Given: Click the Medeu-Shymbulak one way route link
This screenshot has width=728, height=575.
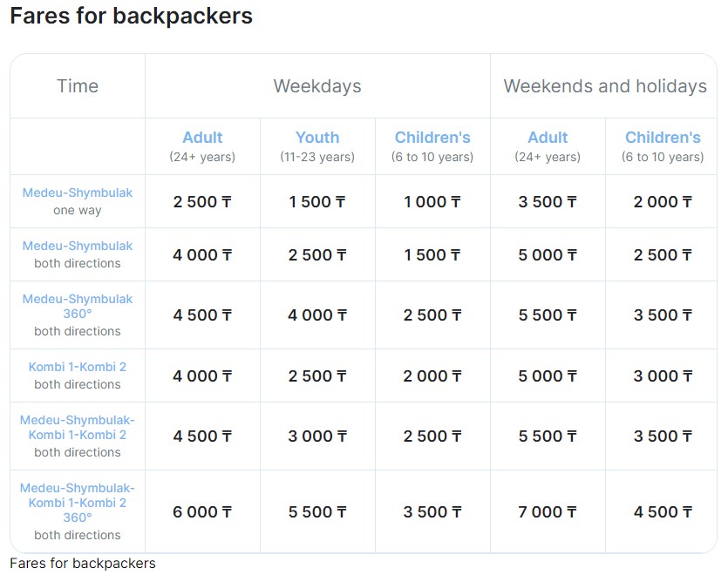Looking at the screenshot, I should 78,193.
